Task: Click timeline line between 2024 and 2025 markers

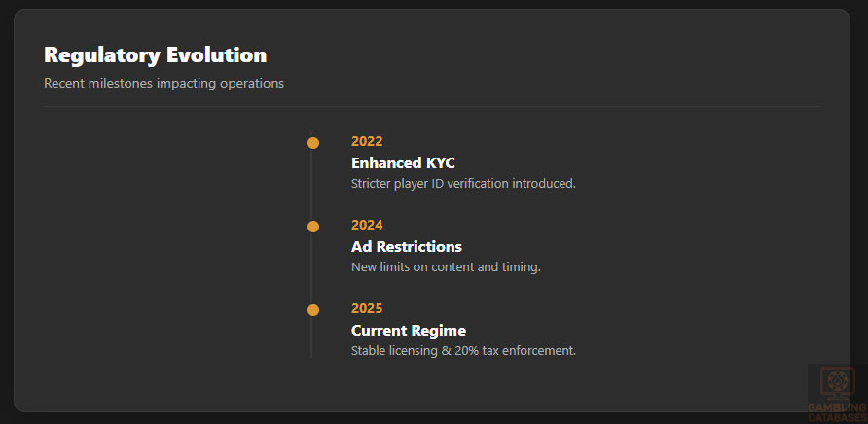Action: 311,268
